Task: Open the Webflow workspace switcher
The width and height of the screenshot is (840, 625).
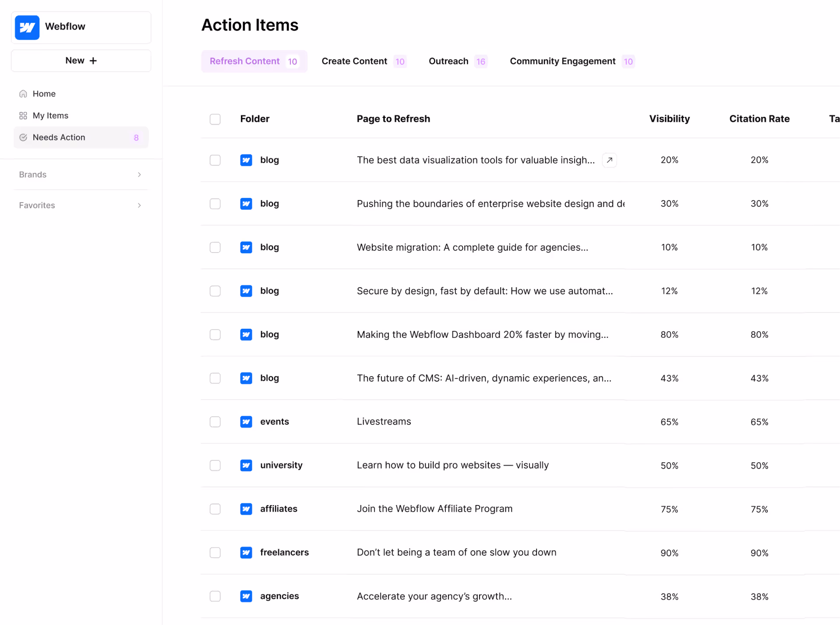Action: point(81,28)
